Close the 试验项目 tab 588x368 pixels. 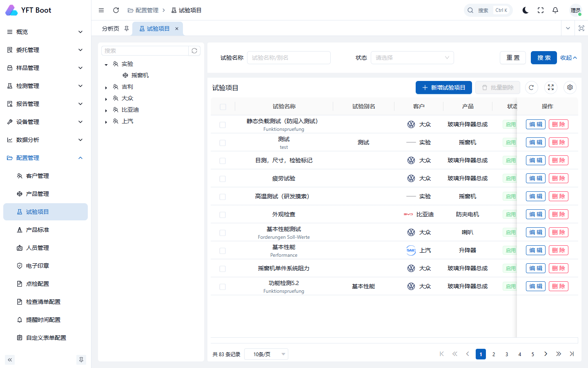[177, 29]
